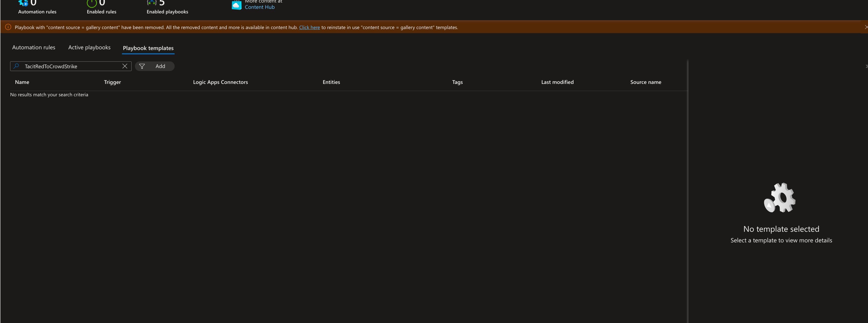Click the search magnifier in the search box

(16, 66)
